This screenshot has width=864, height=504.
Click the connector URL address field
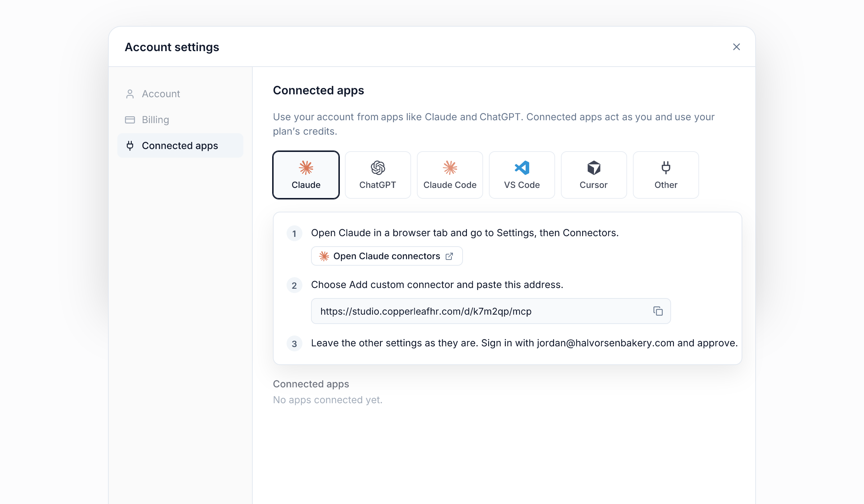tap(491, 311)
